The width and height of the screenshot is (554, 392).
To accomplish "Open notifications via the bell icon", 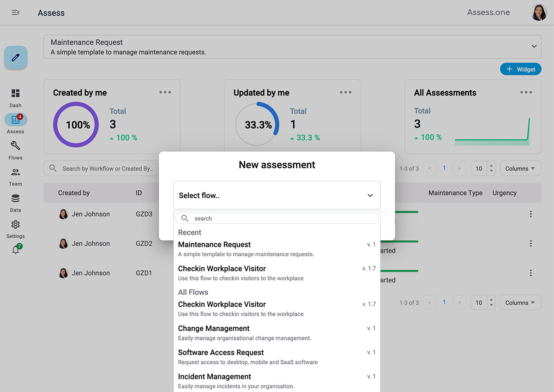I will pos(15,248).
